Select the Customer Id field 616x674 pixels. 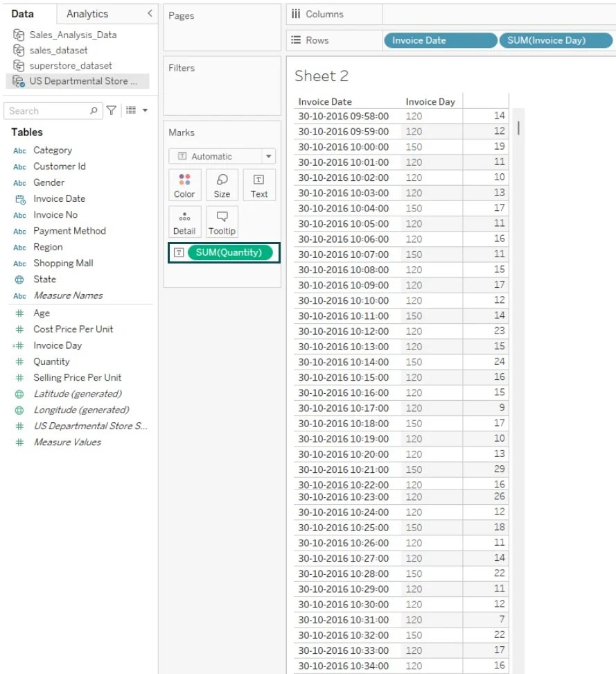60,166
